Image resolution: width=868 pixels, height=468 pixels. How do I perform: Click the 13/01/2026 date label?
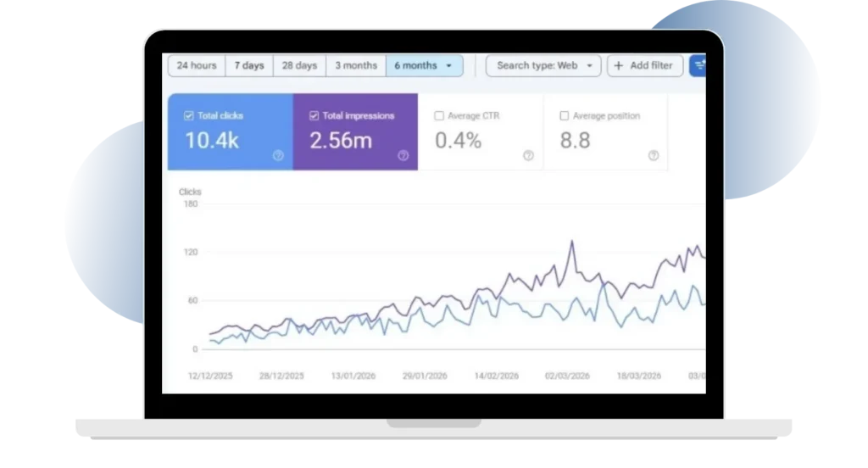(x=353, y=376)
